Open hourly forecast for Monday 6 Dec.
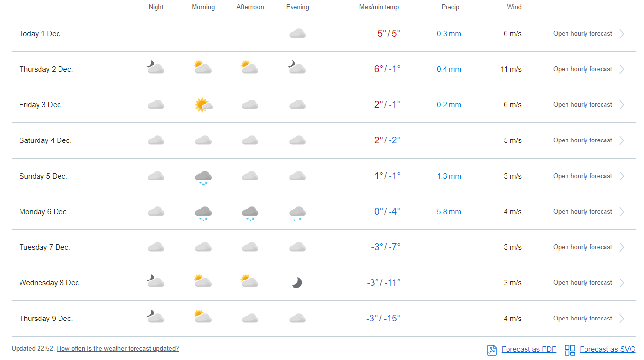644x360 pixels. pyautogui.click(x=583, y=212)
